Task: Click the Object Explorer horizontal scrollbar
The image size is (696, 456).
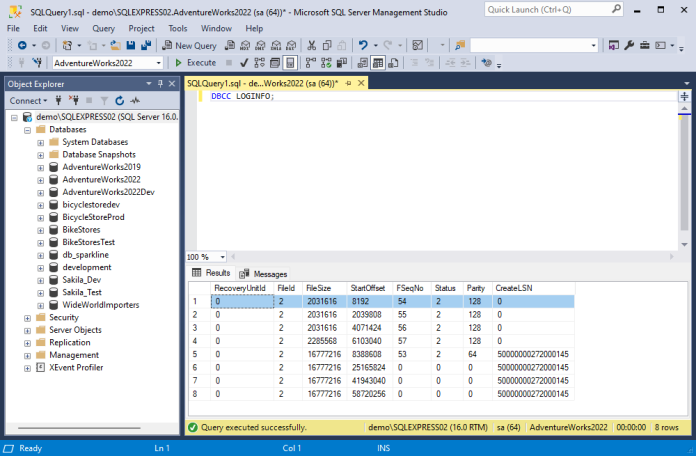Action: pos(79,428)
